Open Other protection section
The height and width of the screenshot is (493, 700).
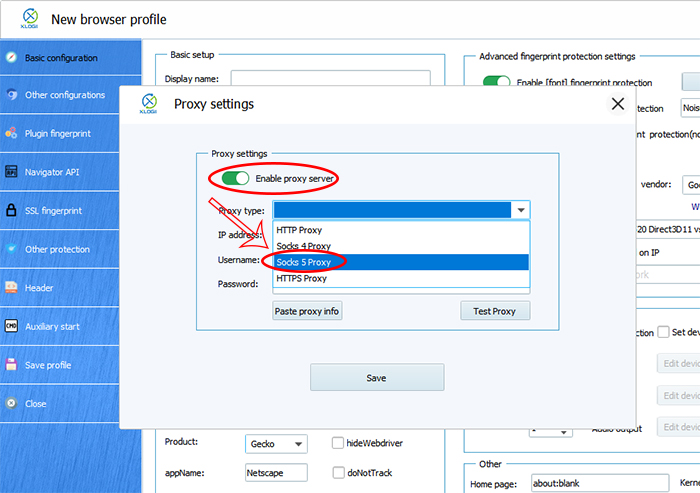[60, 249]
